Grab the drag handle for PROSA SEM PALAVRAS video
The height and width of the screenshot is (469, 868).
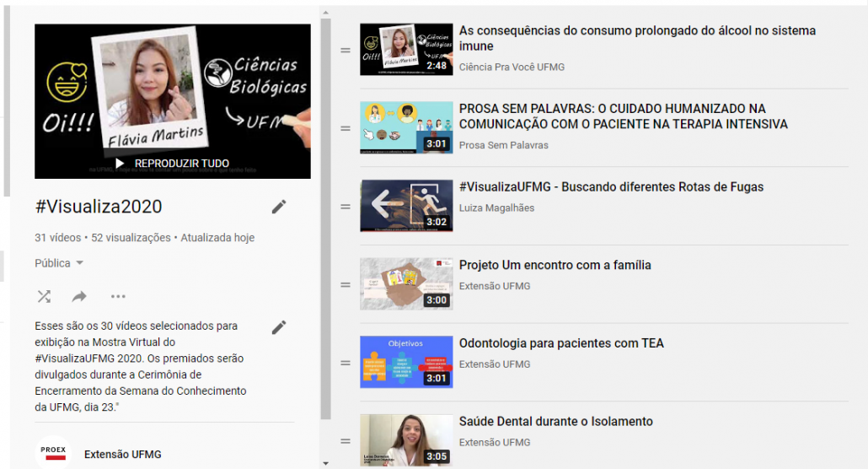coord(346,128)
